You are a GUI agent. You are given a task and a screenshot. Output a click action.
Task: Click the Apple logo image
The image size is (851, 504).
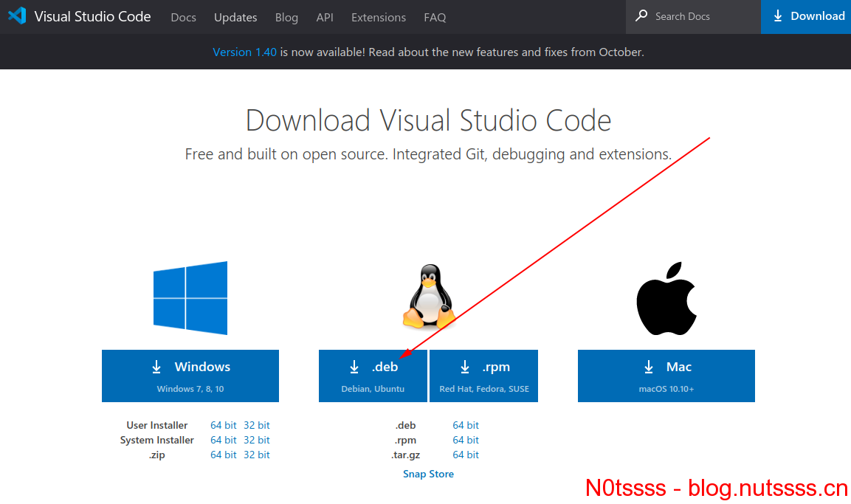[x=666, y=299]
